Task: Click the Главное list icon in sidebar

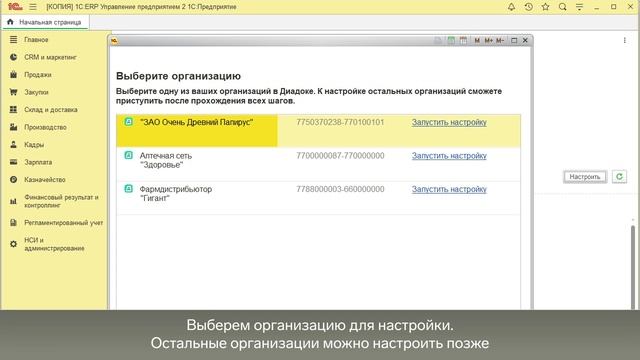Action: tap(13, 40)
